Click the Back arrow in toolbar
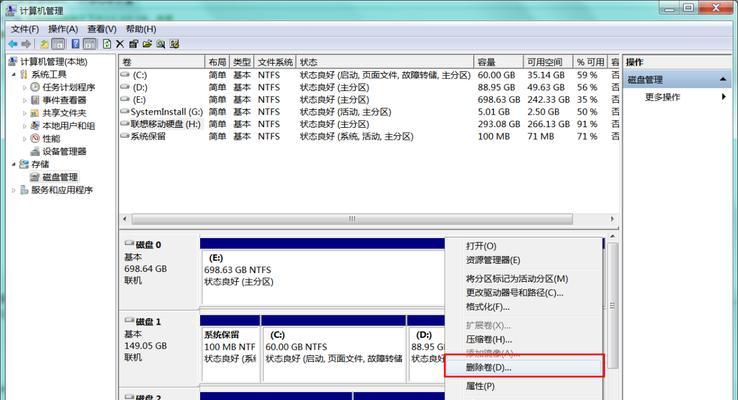 [13, 44]
